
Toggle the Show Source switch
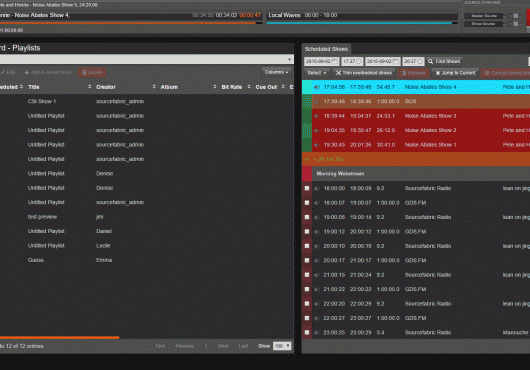[513, 24]
